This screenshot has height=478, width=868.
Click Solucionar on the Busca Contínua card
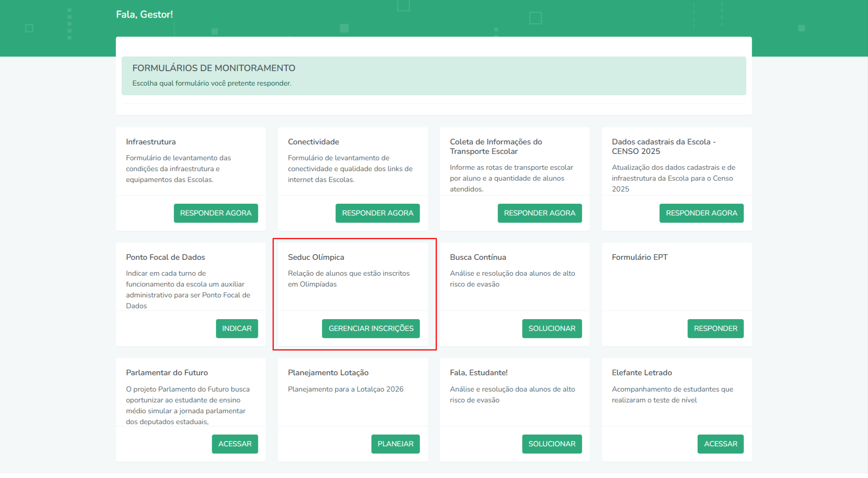point(551,329)
